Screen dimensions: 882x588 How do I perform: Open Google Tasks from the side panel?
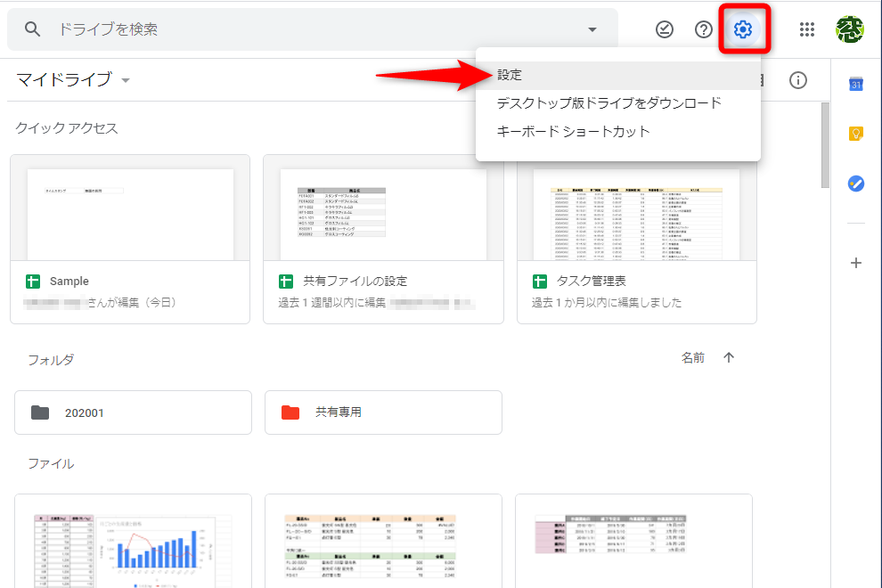click(x=854, y=184)
